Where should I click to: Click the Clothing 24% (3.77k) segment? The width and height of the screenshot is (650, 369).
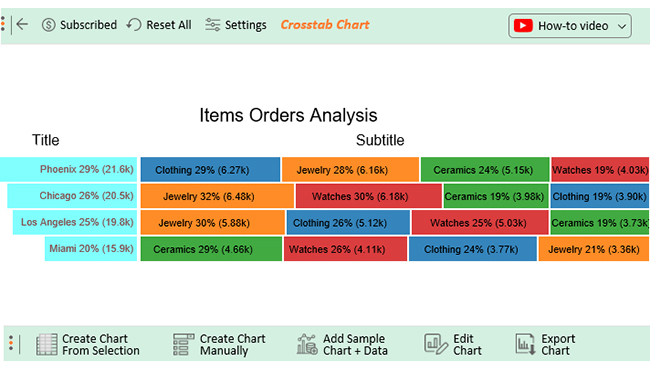coord(473,249)
